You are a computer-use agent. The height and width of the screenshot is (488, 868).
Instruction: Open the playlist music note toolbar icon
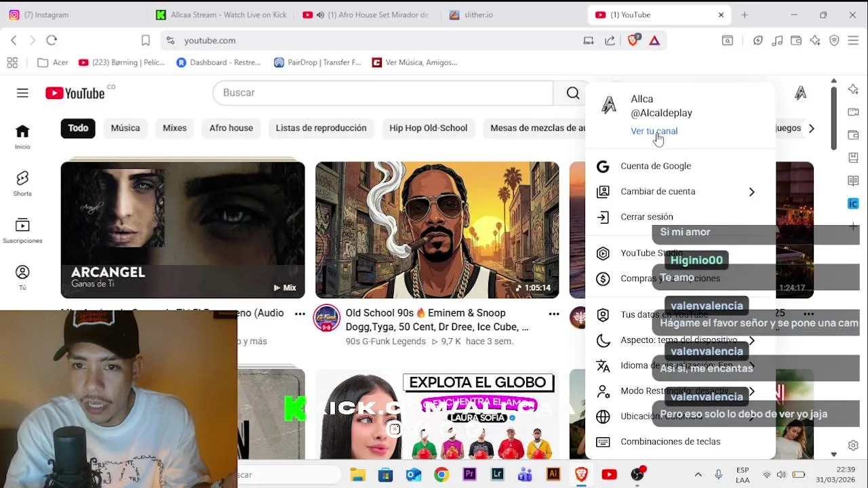(x=777, y=41)
